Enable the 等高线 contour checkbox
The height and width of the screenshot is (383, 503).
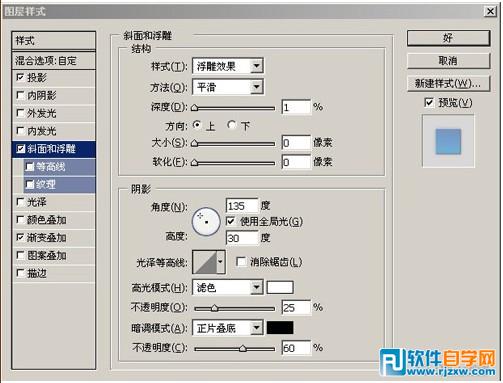click(30, 166)
